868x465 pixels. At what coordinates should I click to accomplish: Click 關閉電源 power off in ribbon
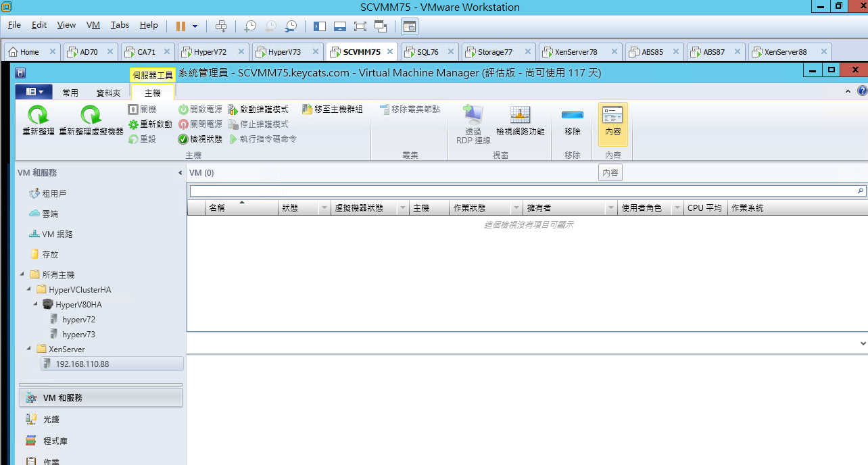click(x=200, y=124)
